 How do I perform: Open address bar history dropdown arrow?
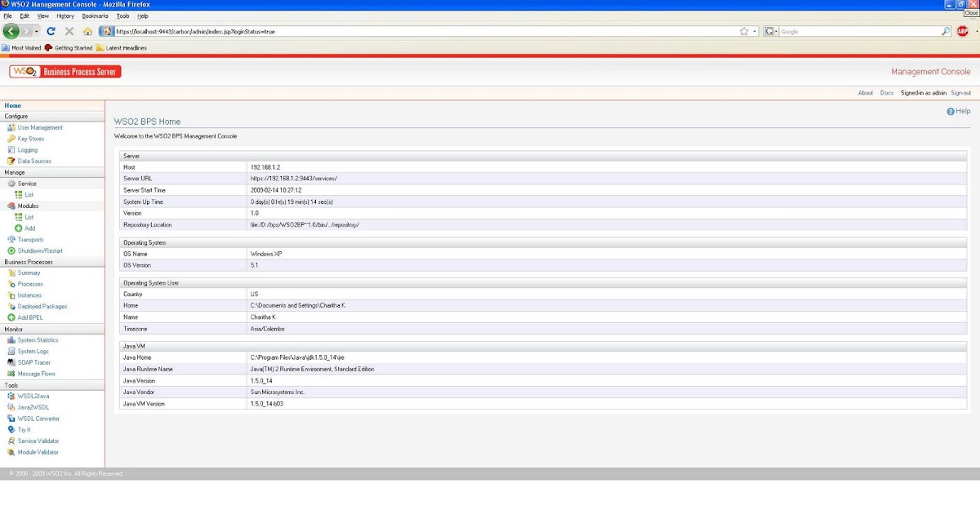[755, 31]
